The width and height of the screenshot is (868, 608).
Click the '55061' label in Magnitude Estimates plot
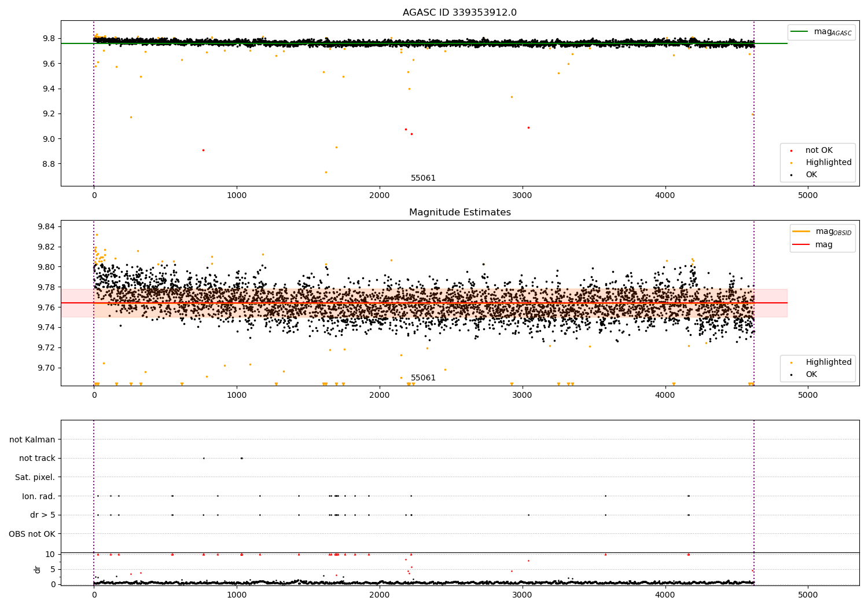(423, 378)
